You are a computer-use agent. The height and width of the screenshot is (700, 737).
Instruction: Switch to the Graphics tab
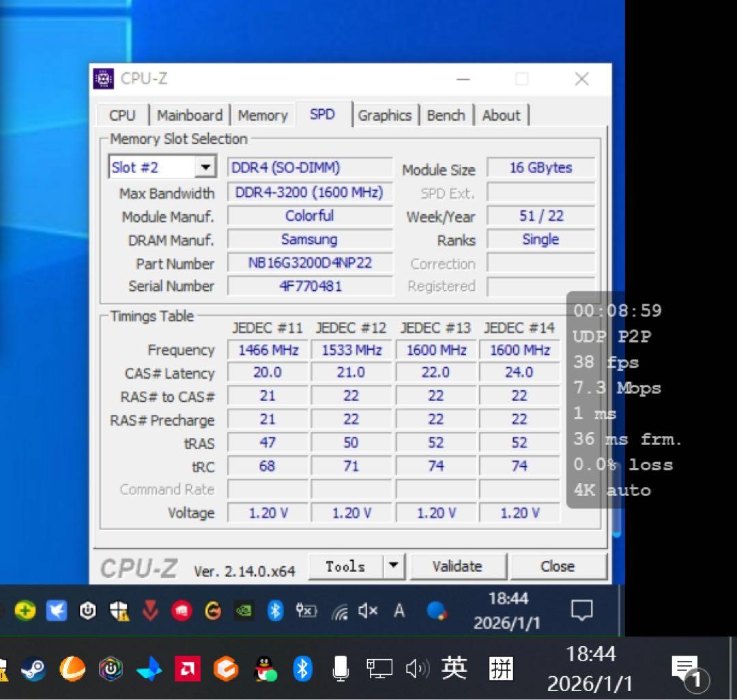[386, 115]
